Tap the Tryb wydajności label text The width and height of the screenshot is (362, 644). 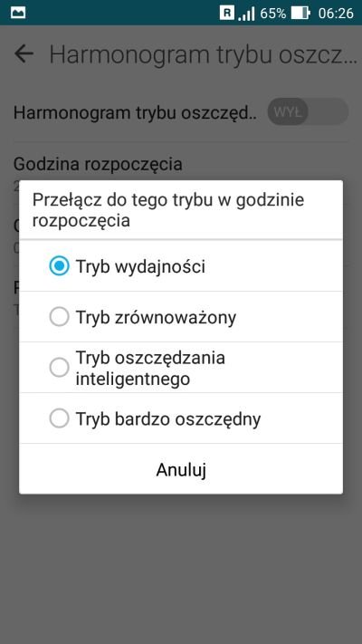(x=140, y=267)
